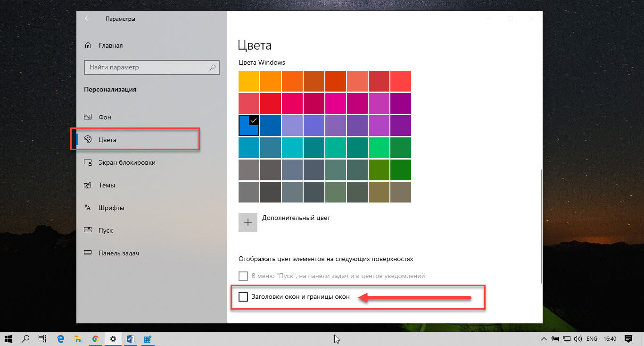
Task: Open the Фон background settings
Action: tap(98, 117)
